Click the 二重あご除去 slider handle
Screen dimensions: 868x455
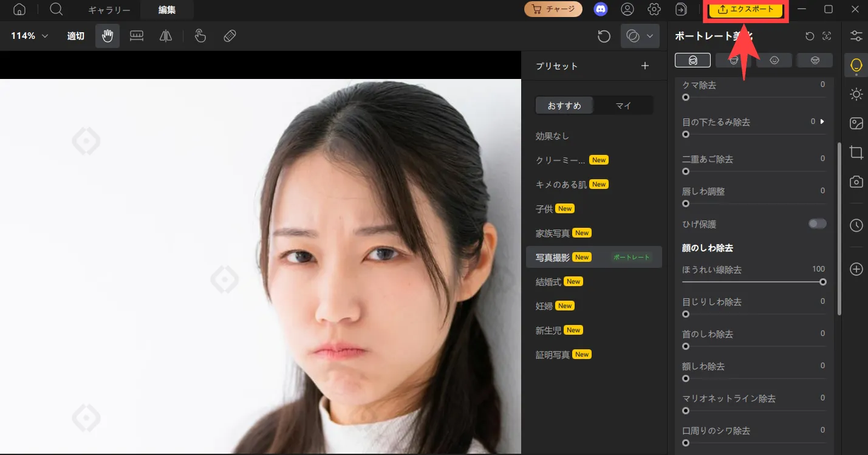[686, 171]
